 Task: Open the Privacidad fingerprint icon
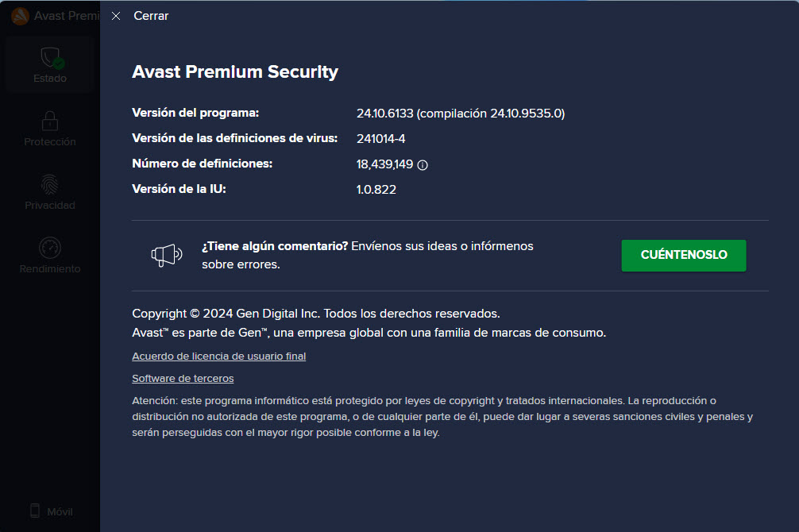[x=50, y=184]
